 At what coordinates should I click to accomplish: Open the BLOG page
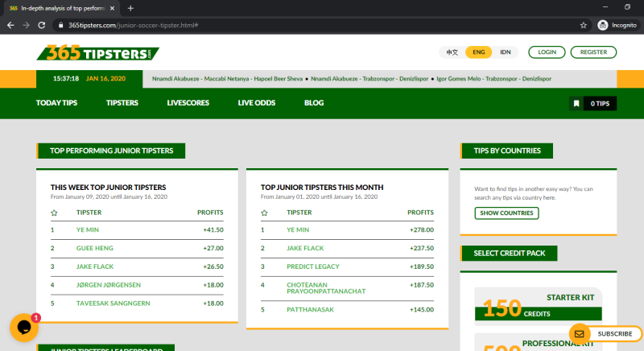pyautogui.click(x=314, y=102)
